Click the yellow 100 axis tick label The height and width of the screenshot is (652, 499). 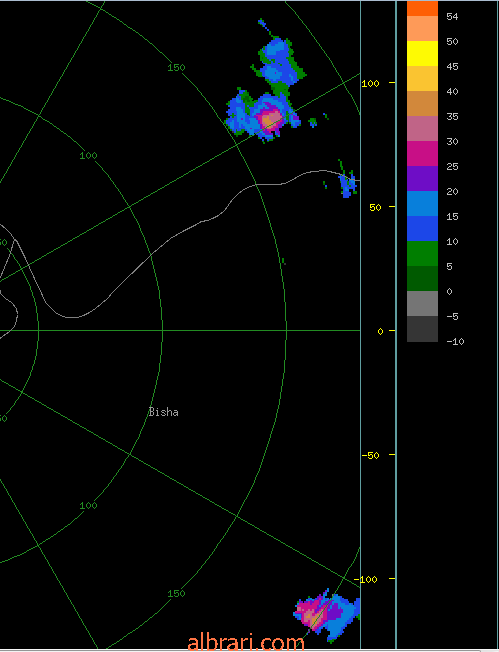(x=370, y=84)
